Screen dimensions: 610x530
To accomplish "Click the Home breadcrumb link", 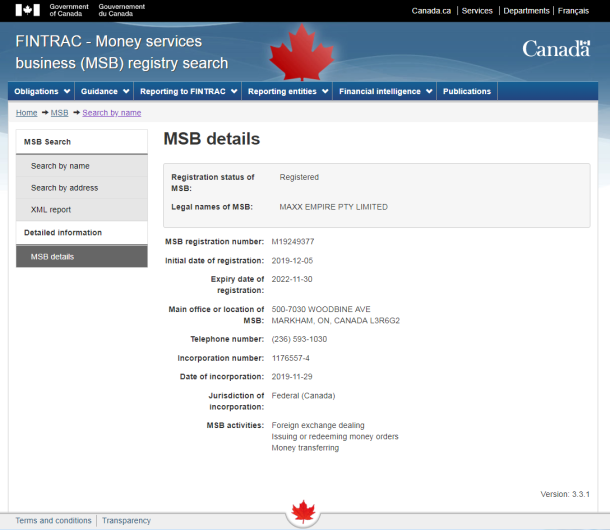I will point(26,113).
